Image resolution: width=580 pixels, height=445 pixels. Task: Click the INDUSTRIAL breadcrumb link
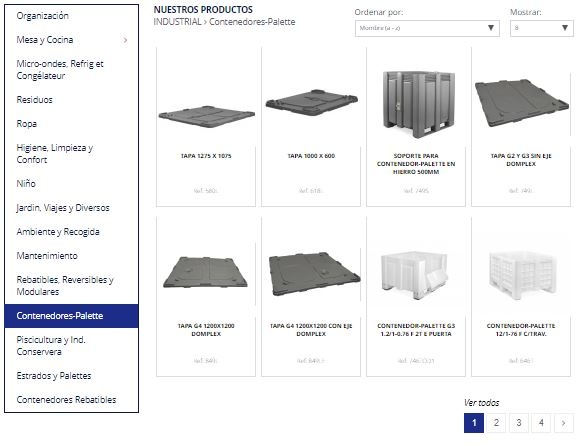tap(177, 22)
